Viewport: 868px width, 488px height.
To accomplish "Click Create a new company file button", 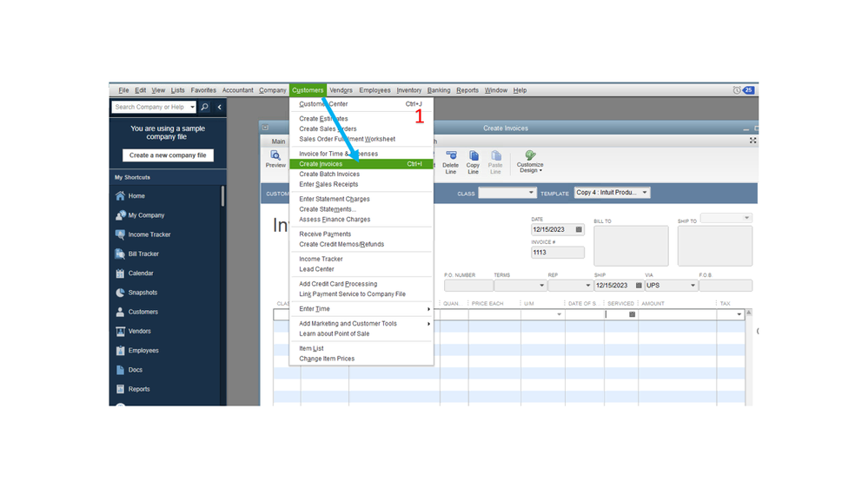I will 168,155.
